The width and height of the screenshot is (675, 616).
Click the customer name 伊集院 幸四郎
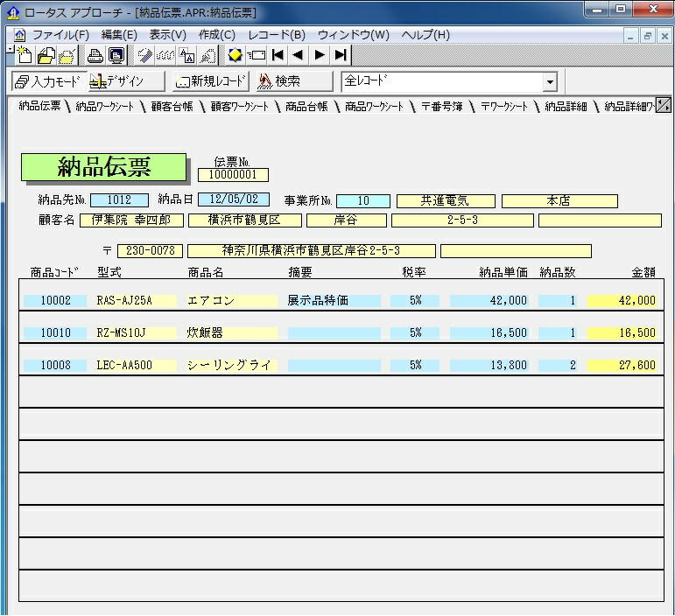click(x=131, y=220)
